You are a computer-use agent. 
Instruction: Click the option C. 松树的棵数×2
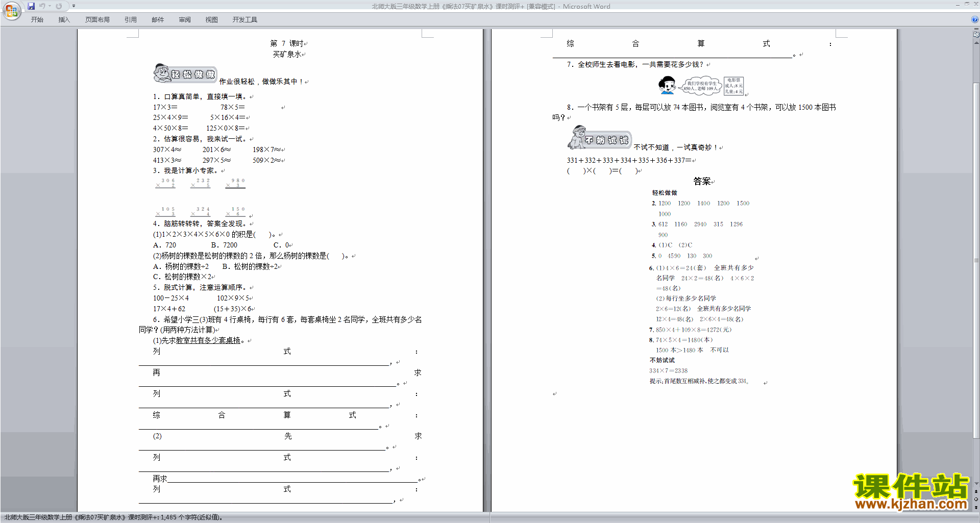182,277
